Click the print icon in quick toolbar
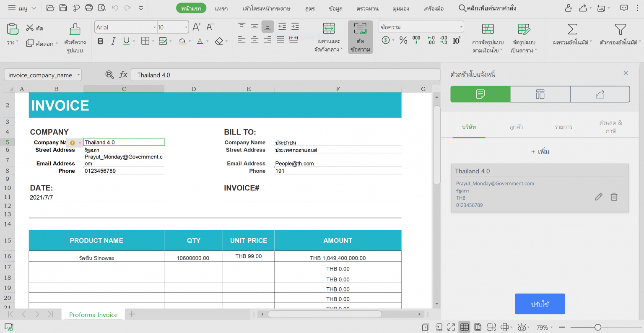Screen dimensions: 644x333 89,8
